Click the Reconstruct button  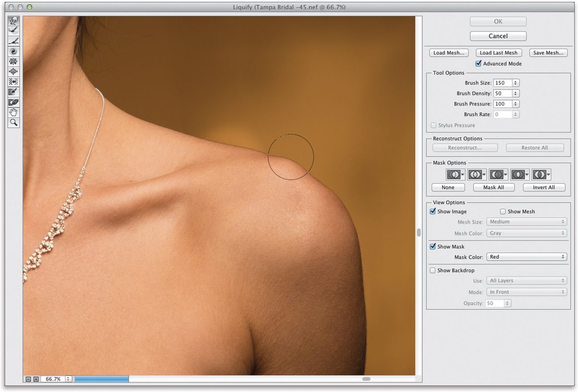465,148
